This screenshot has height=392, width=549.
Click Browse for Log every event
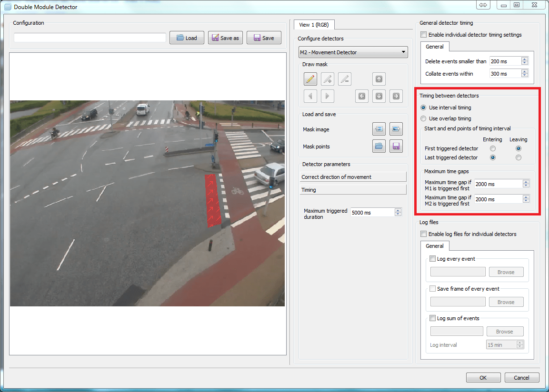(x=506, y=272)
